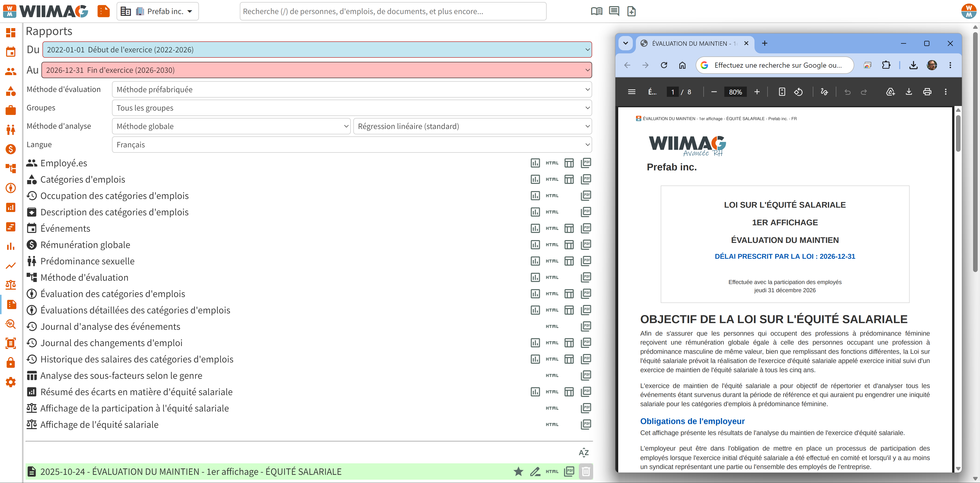Delete saved 2025-10-24 report with trash icon
This screenshot has height=483, width=980.
coord(586,472)
